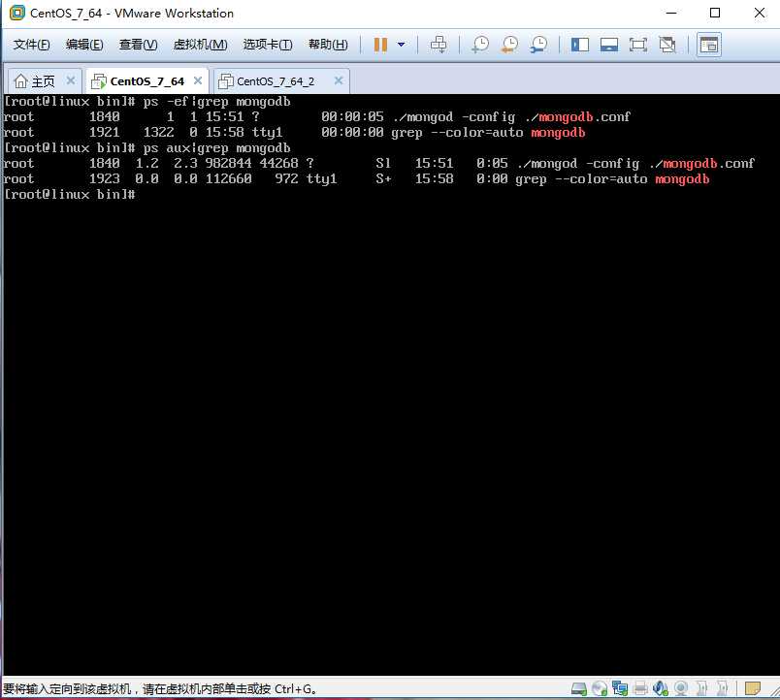The image size is (780, 700).
Task: Click the status bar hint about Ctrl+G
Action: [160, 689]
